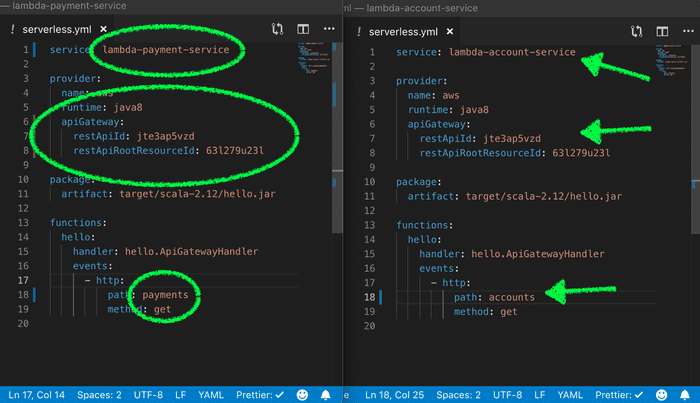This screenshot has height=403, width=700.
Task: Click 'Ln 18, Col 25' cursor position indicator
Action: coord(394,395)
